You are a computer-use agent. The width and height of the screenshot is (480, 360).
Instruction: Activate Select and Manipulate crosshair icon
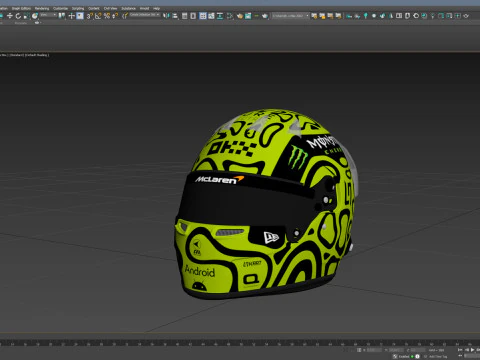tap(71, 16)
